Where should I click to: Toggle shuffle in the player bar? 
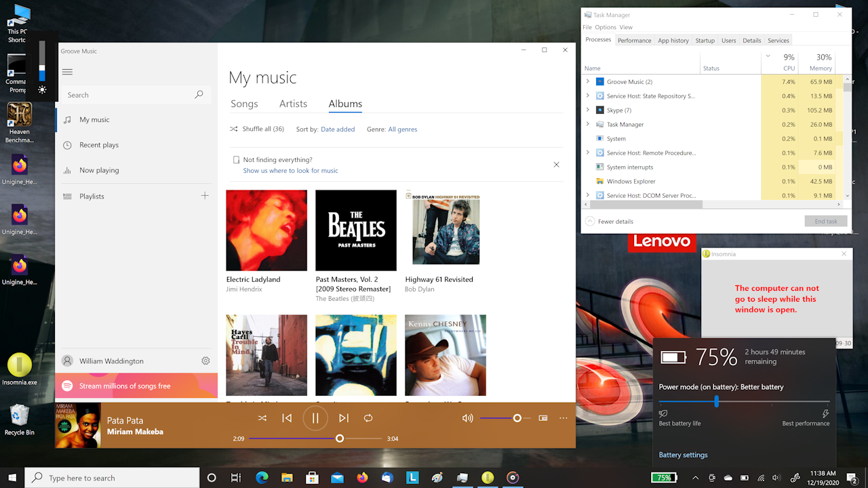click(262, 418)
